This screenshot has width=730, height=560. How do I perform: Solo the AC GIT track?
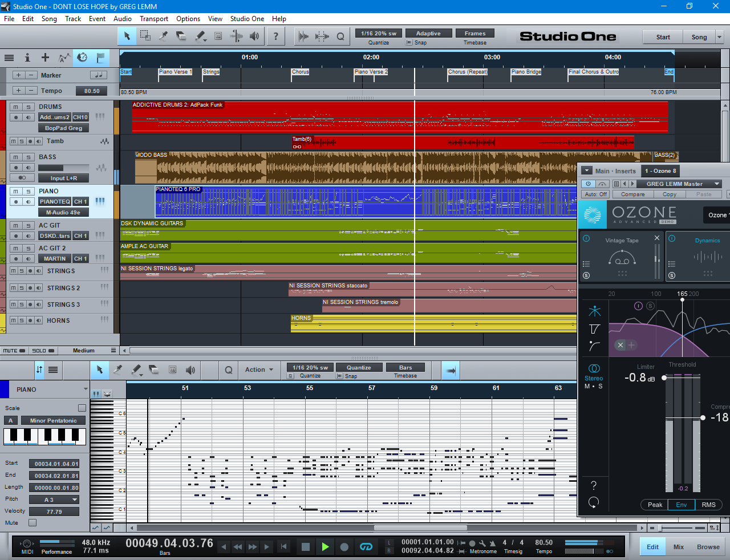click(x=28, y=226)
